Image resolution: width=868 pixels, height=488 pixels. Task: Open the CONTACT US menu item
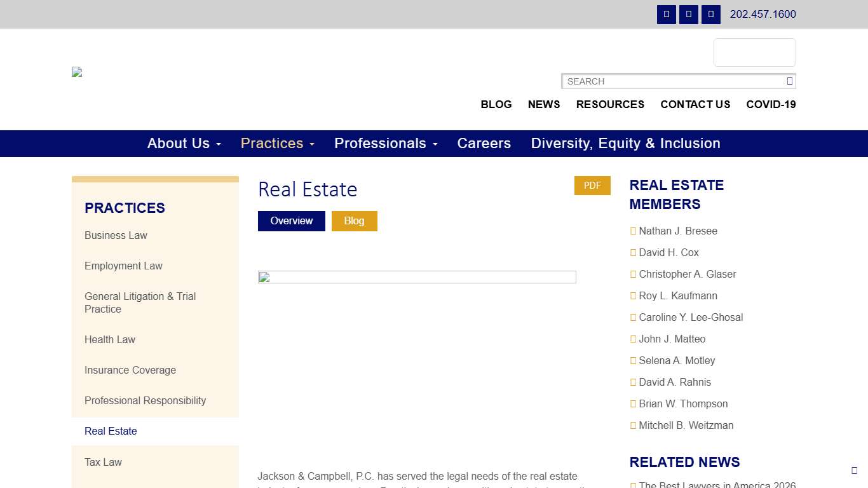(695, 104)
